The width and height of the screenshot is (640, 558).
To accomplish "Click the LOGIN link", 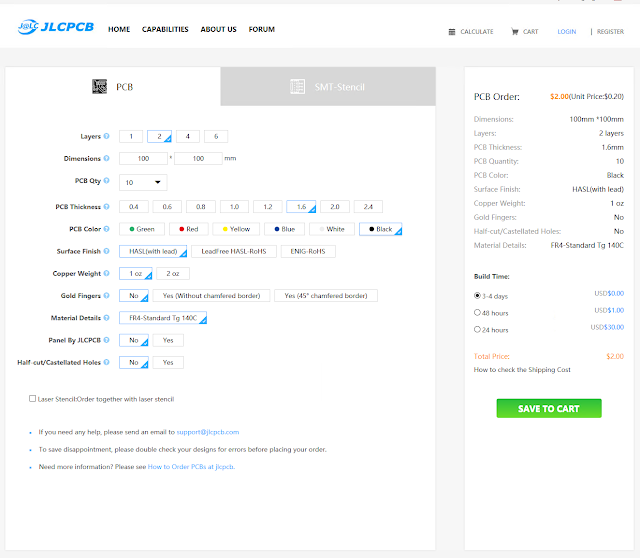I will (x=567, y=31).
